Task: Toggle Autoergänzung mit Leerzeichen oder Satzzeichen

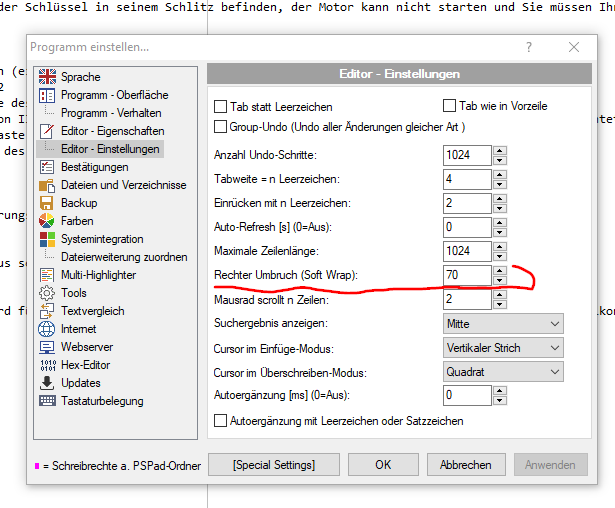Action: click(x=220, y=421)
